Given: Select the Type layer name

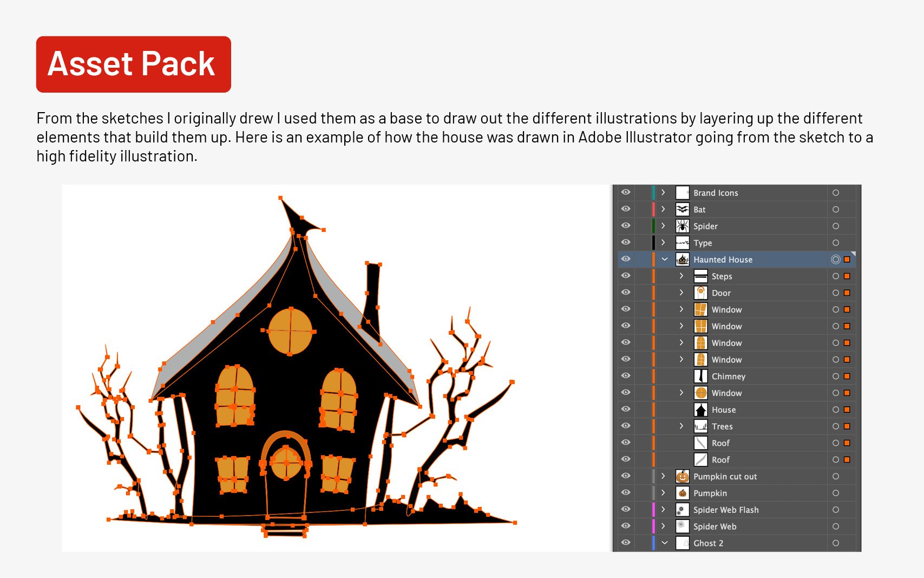Looking at the screenshot, I should tap(703, 243).
